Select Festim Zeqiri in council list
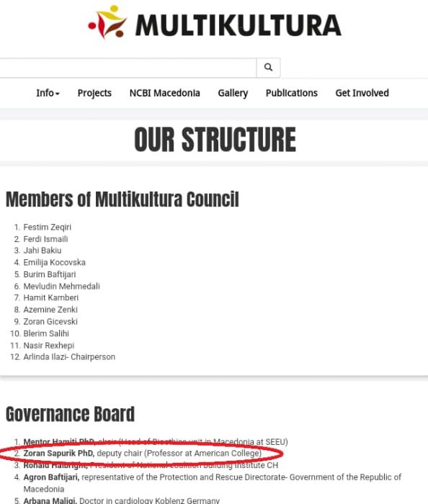Screen dimensions: 428x504 tap(48, 228)
